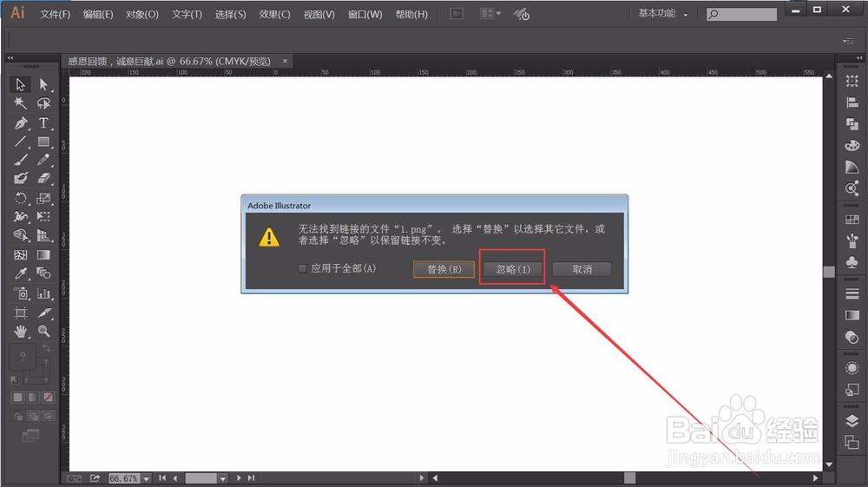Open the 对象(O) menu
The image size is (868, 487).
pyautogui.click(x=141, y=14)
